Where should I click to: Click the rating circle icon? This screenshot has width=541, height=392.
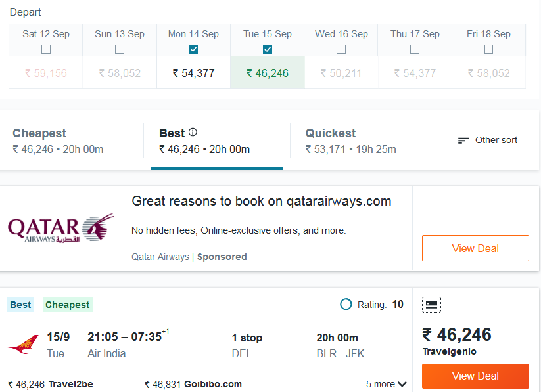tap(346, 305)
